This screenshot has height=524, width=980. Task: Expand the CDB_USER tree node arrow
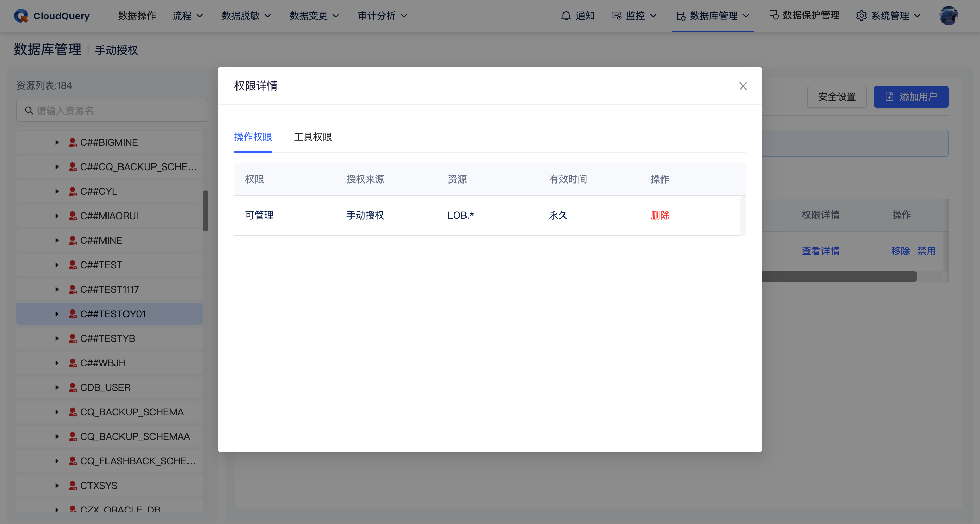57,387
